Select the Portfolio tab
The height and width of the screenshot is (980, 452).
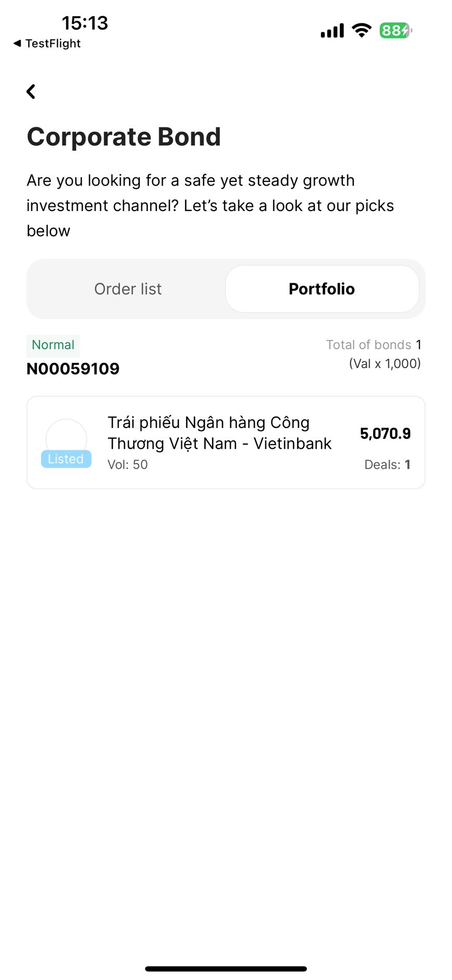322,289
